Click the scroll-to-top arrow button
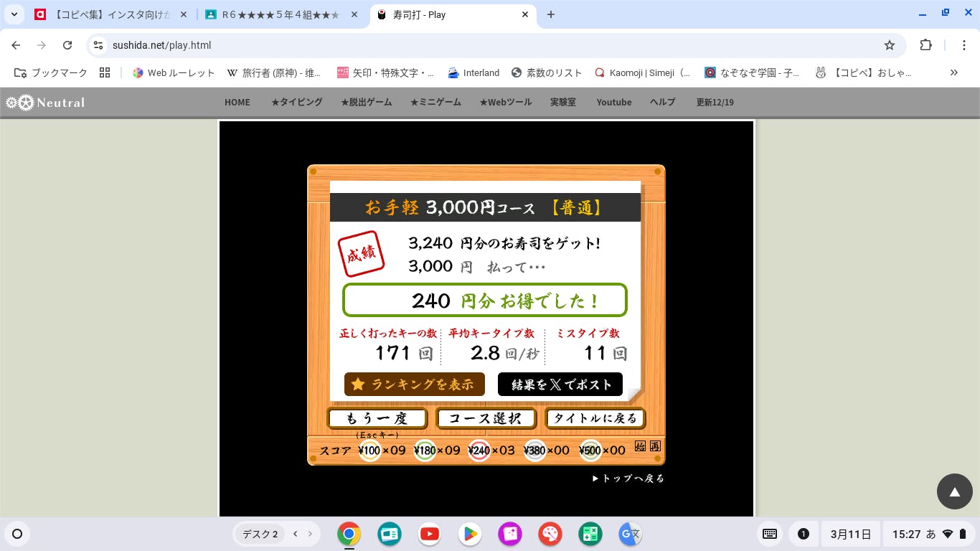The image size is (980, 551). [954, 491]
